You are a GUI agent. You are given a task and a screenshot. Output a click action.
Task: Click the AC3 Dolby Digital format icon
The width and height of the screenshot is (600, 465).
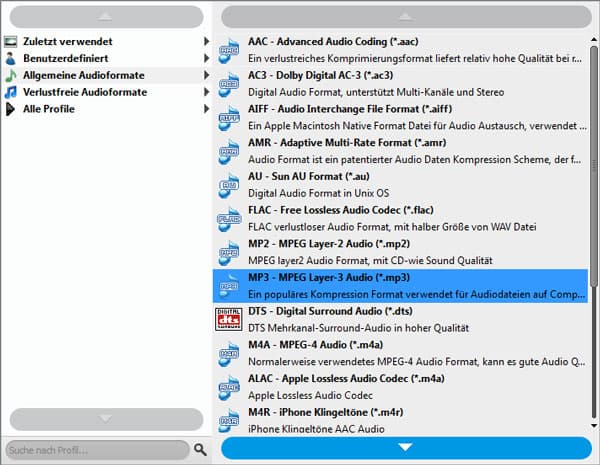point(228,84)
